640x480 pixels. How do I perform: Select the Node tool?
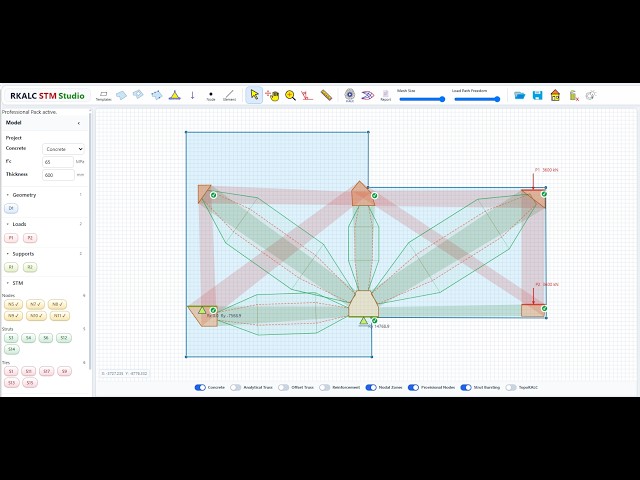[x=211, y=96]
